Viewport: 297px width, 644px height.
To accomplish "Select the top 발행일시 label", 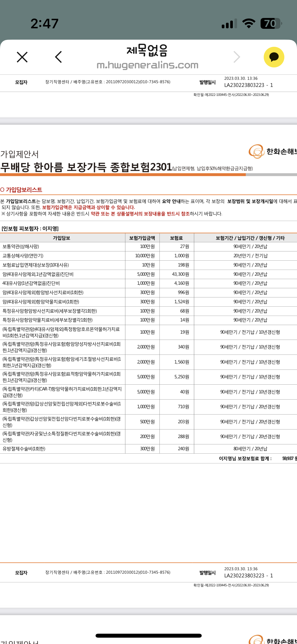I will tap(208, 82).
